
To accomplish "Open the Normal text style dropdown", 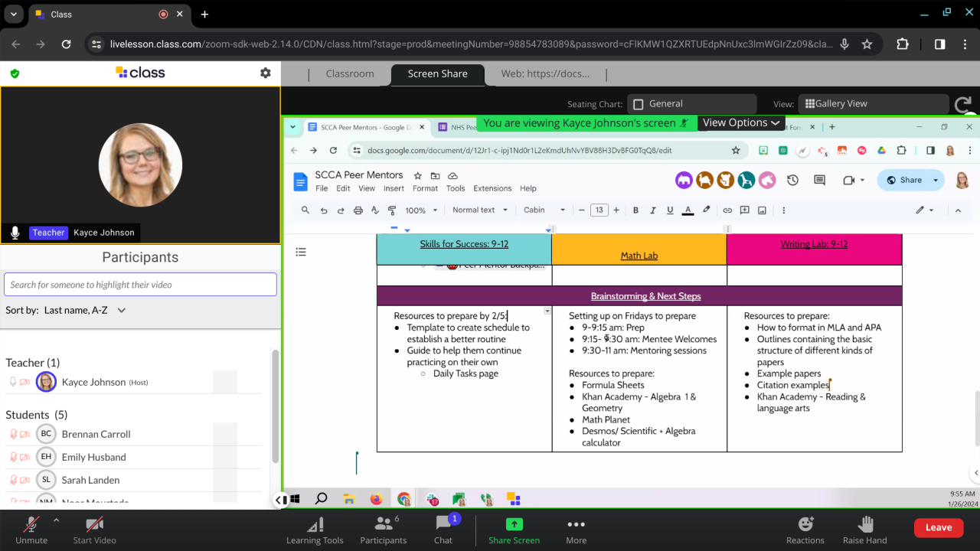I will (x=479, y=210).
